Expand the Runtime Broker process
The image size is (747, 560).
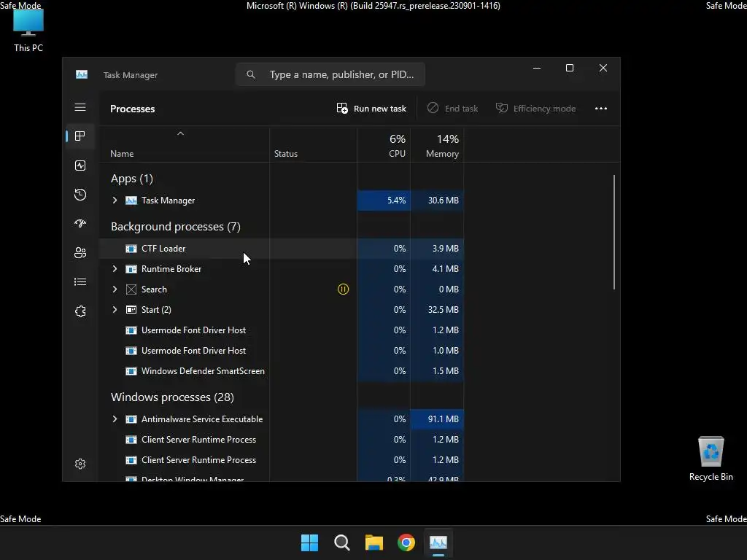coord(115,268)
